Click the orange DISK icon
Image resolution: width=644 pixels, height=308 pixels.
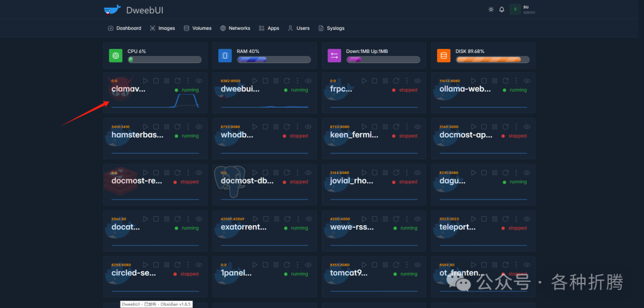coord(444,55)
